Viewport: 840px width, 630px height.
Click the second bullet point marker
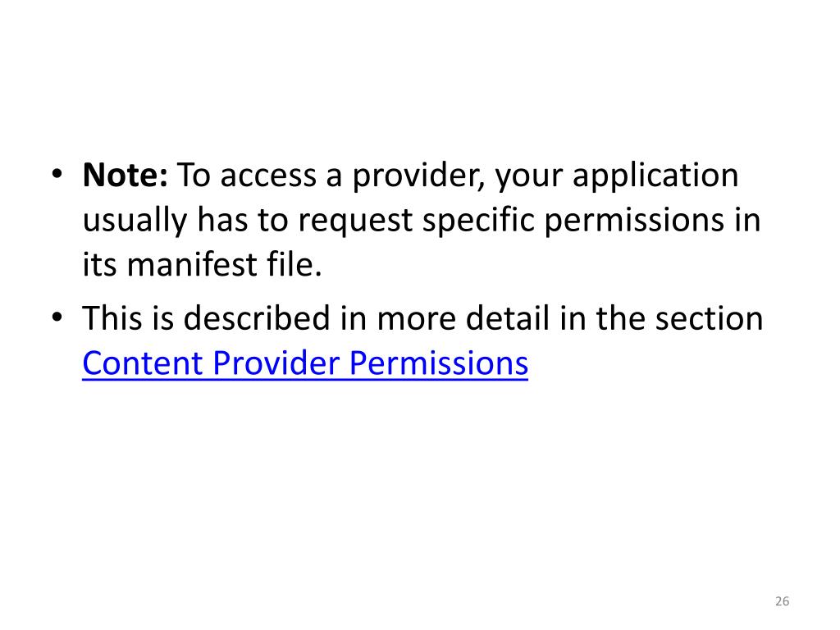tap(57, 317)
